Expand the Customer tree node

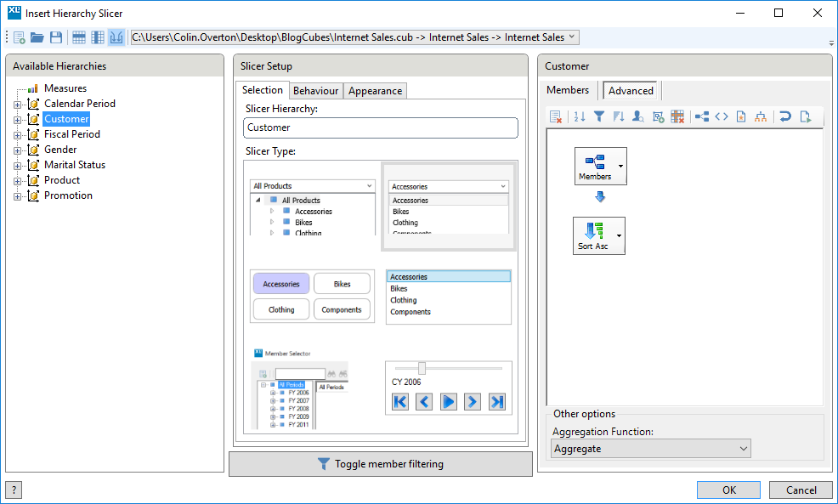click(18, 120)
